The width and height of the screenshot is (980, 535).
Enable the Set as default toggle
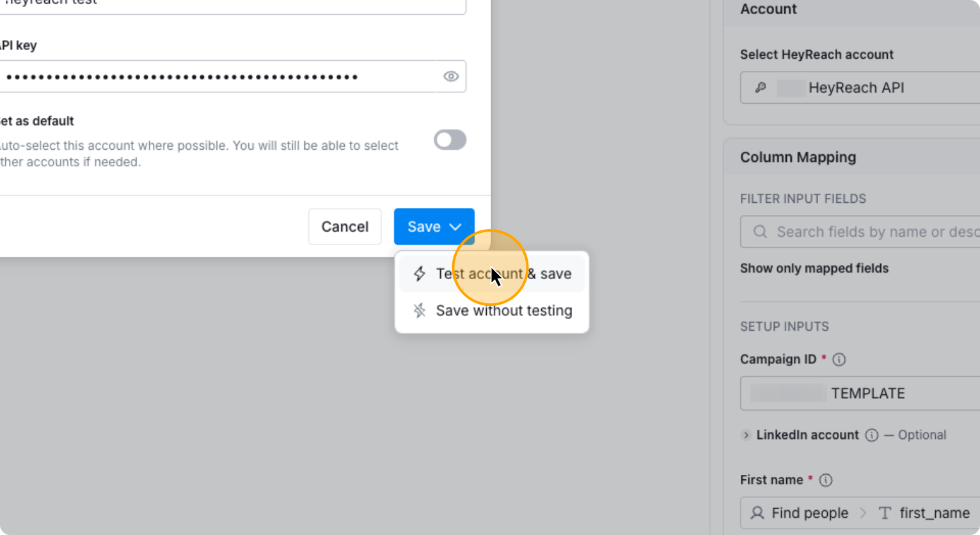point(450,140)
